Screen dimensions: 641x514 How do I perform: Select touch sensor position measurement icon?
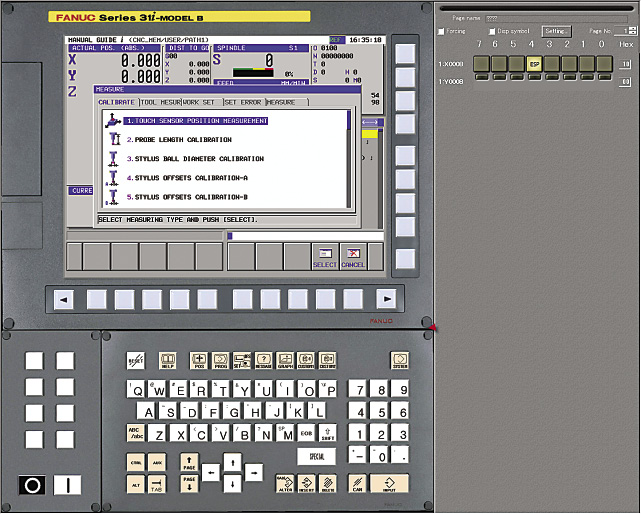[x=113, y=120]
